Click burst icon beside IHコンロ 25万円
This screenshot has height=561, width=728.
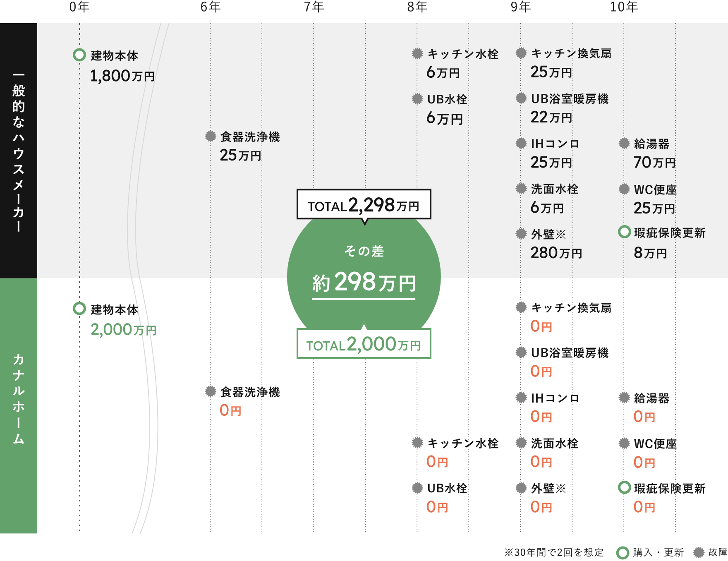coord(521,143)
